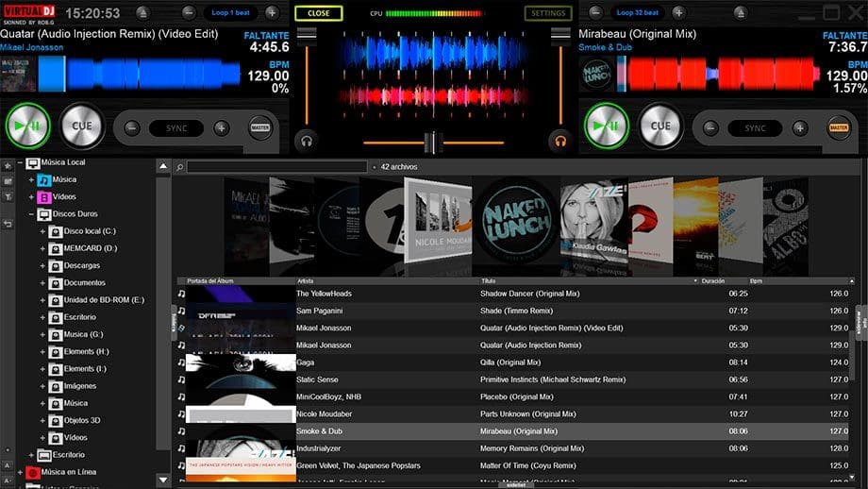Select the Elements (H:) drive
The image size is (868, 489).
point(86,351)
